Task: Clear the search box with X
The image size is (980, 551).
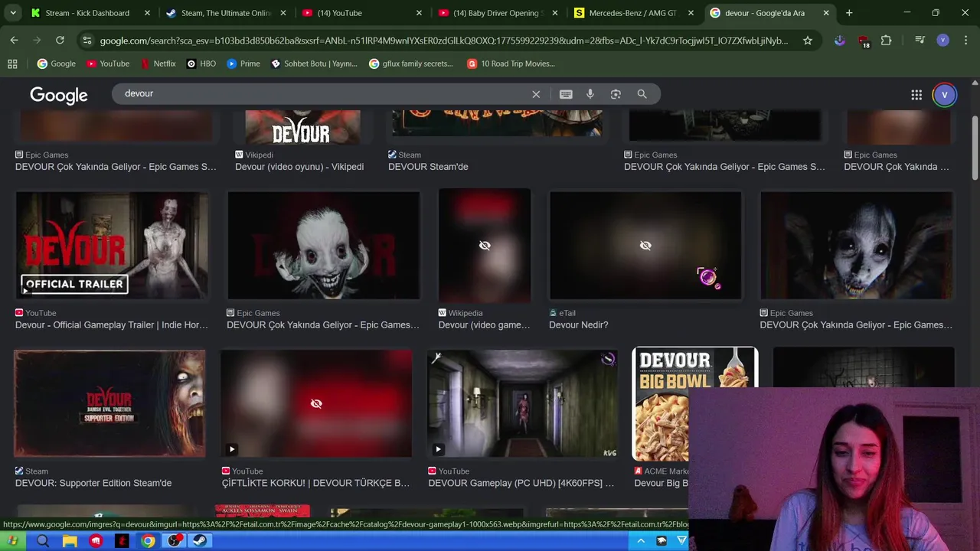Action: point(536,94)
